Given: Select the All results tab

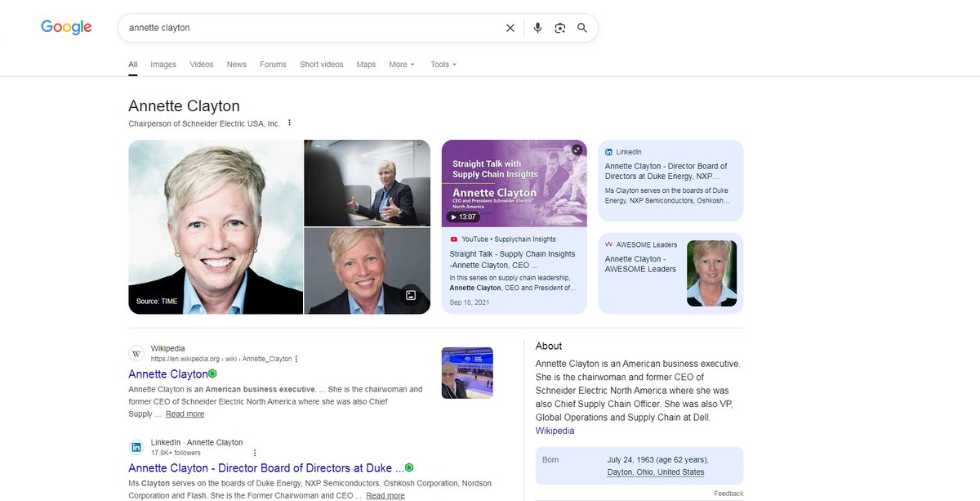Looking at the screenshot, I should 133,65.
